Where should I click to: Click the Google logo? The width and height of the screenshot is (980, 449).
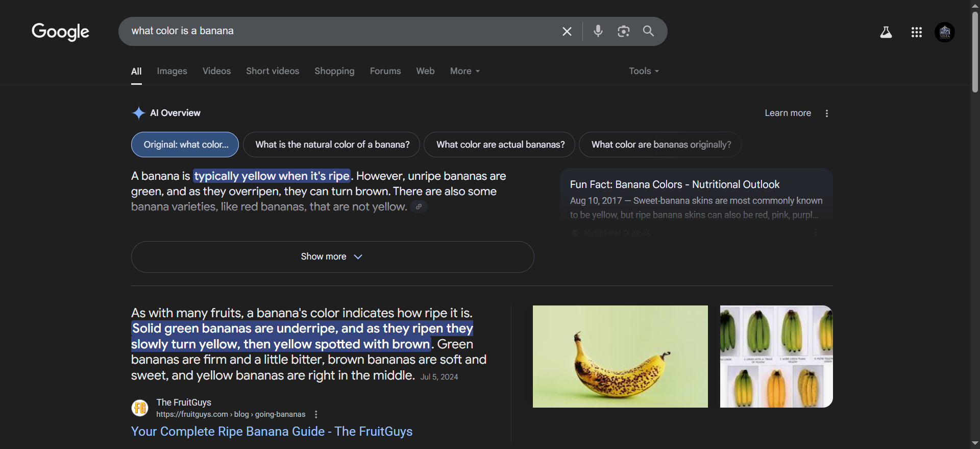coord(60,32)
